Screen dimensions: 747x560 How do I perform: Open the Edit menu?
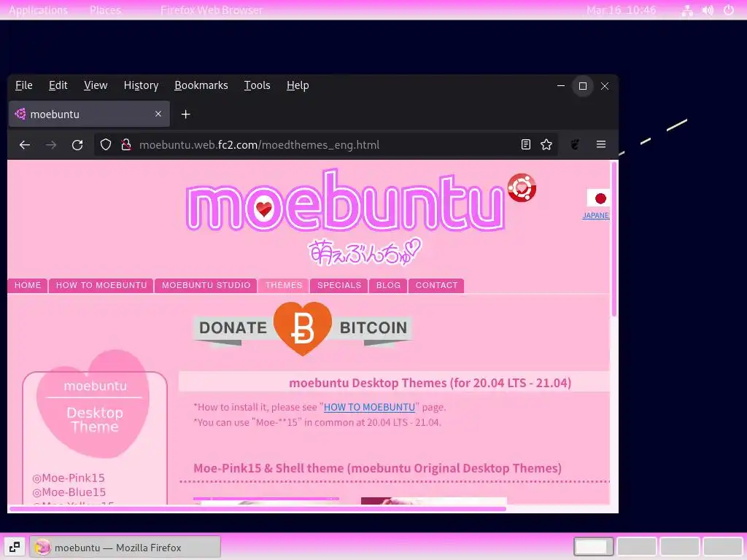click(58, 85)
